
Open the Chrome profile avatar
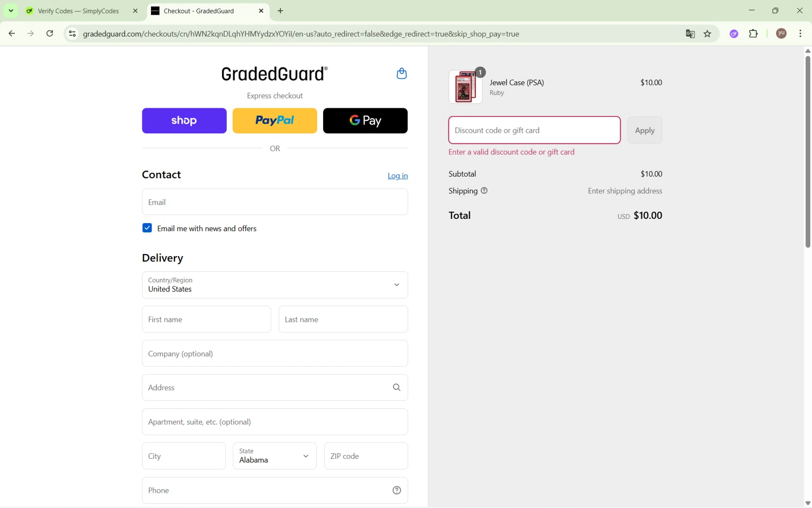(x=781, y=34)
